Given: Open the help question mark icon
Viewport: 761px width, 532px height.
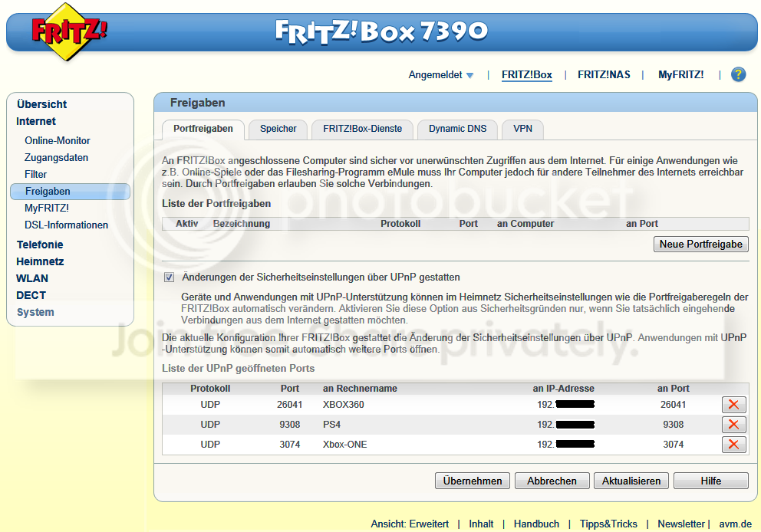Looking at the screenshot, I should pos(738,74).
